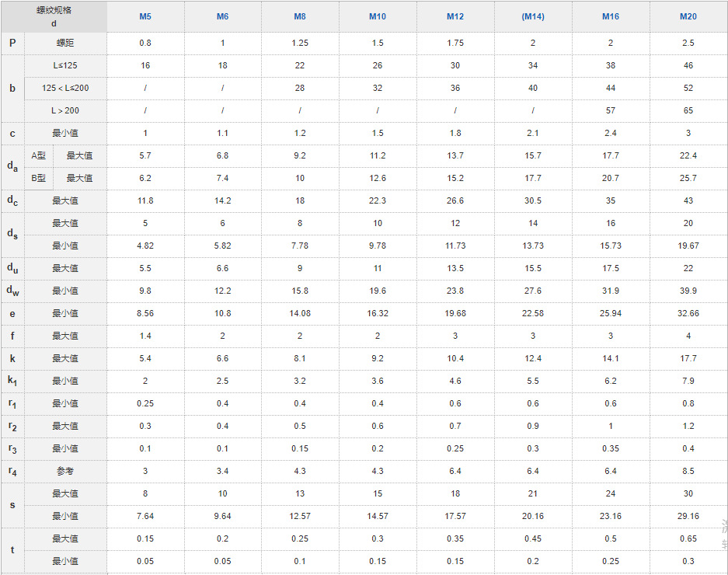Screen dimensions: 728x575
Task: Select the L > 200 row label
Action: click(65, 110)
